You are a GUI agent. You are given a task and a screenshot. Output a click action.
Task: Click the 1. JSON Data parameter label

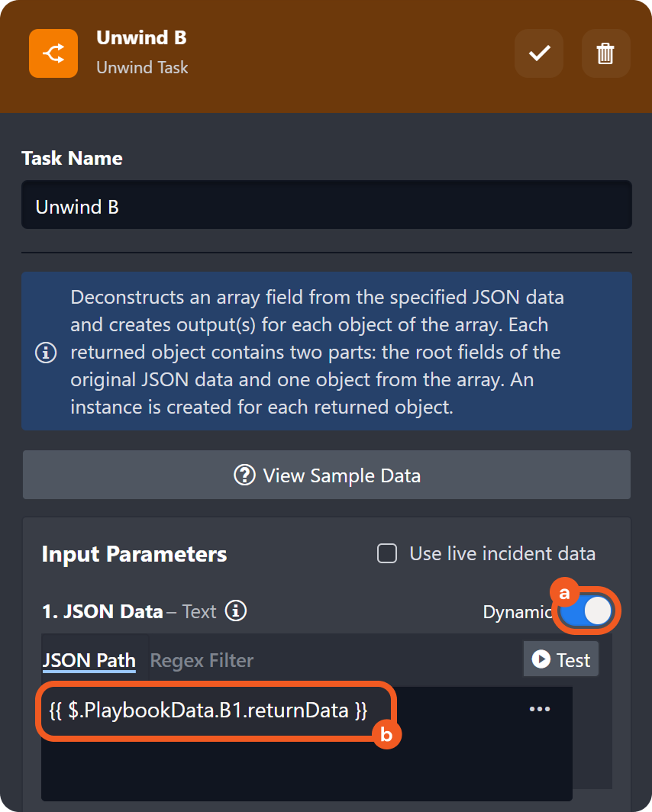[102, 611]
